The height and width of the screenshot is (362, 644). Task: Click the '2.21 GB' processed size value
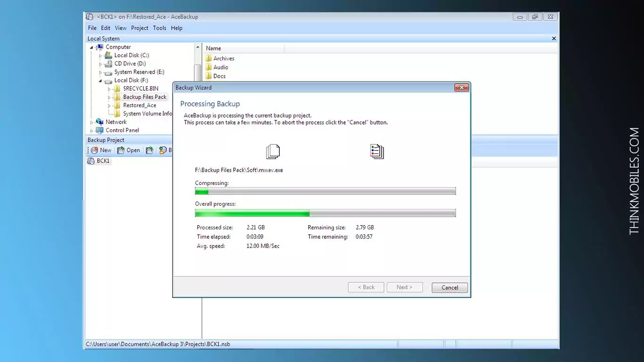pos(256,227)
